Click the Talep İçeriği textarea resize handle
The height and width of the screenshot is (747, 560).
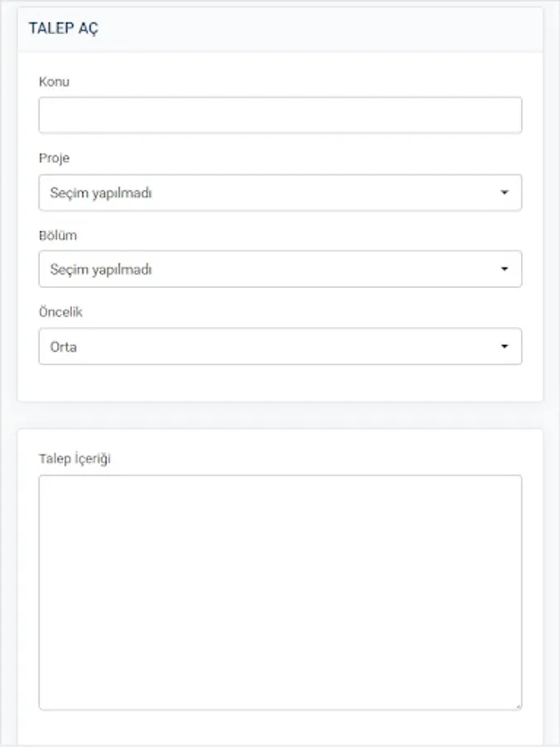[x=518, y=705]
